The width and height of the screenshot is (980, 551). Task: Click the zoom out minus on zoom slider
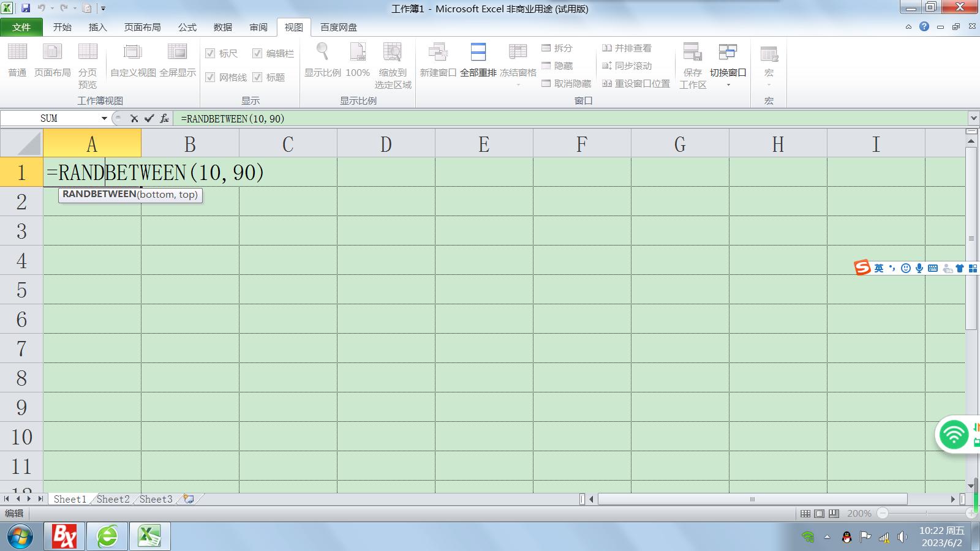pos(883,514)
